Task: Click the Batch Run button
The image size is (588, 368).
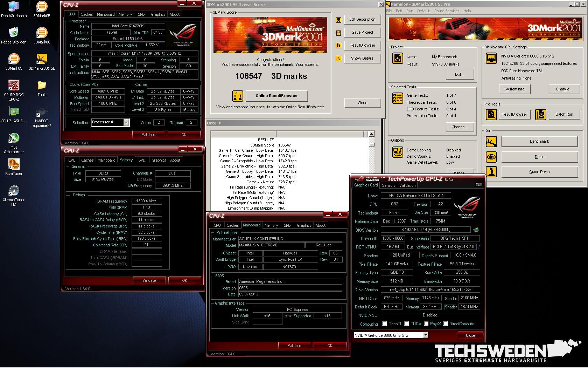Action: click(x=564, y=114)
